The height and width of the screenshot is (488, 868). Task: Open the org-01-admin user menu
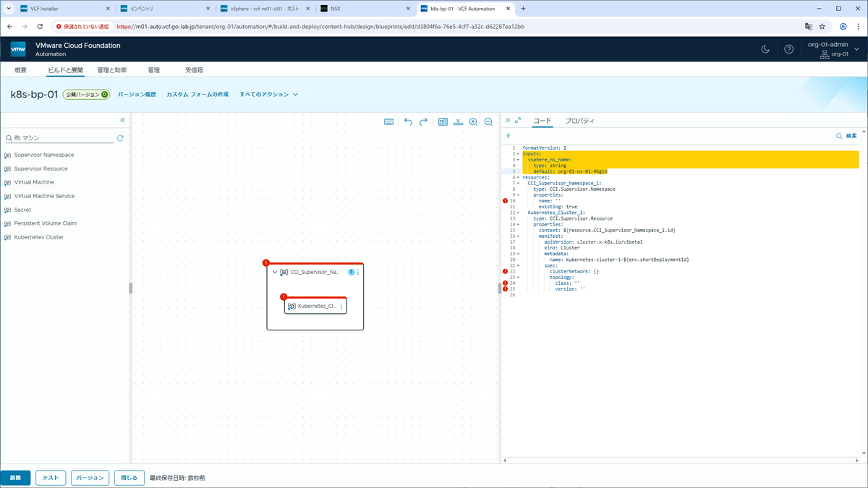pos(833,49)
